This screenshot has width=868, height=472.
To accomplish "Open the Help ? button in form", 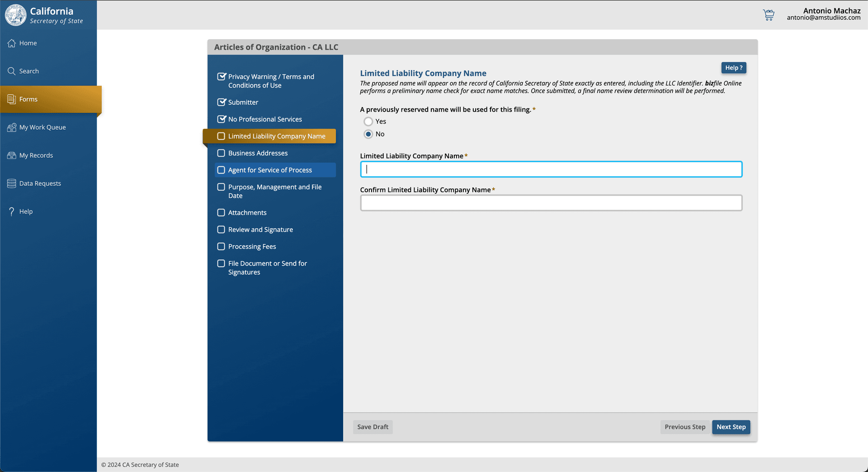I will coord(733,68).
